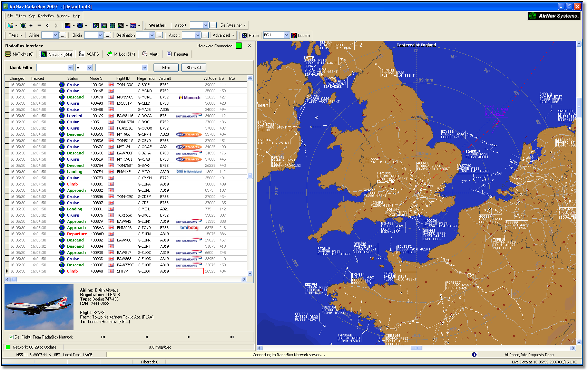Image resolution: width=588 pixels, height=371 pixels.
Task: Click the green Network status light at bottom
Action: [7, 347]
